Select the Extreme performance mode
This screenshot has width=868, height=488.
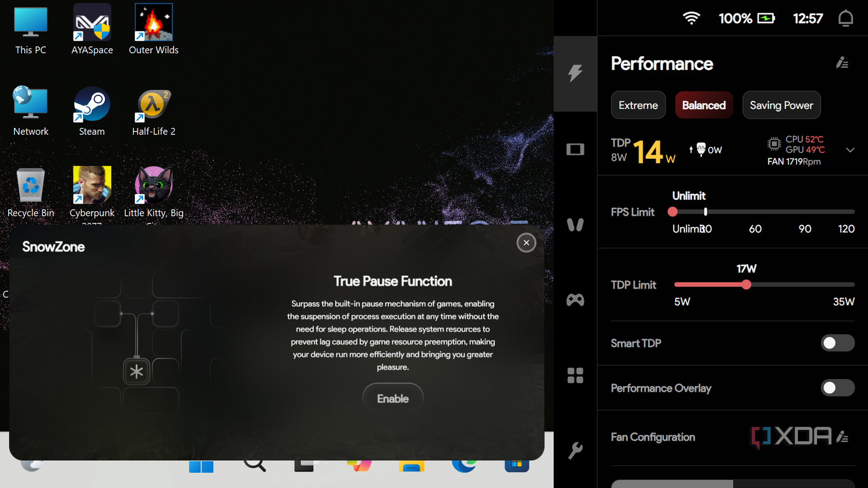click(x=638, y=105)
